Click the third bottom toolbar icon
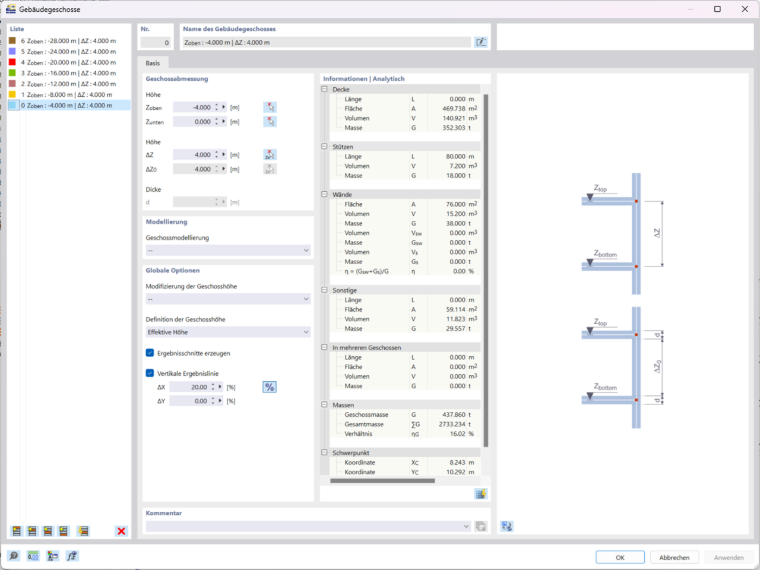760x570 pixels. [x=52, y=555]
